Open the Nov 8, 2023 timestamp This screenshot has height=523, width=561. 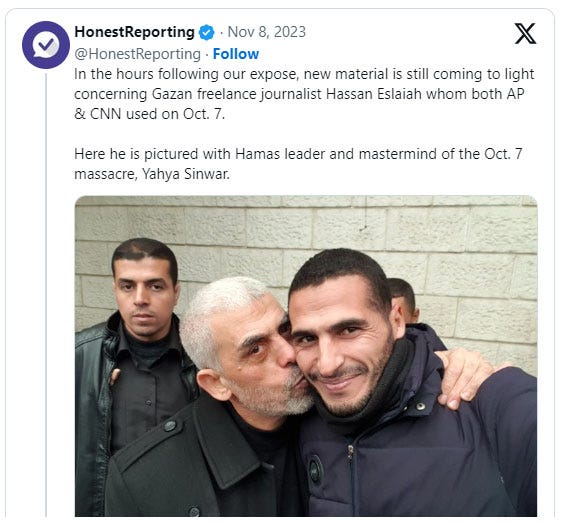point(267,32)
